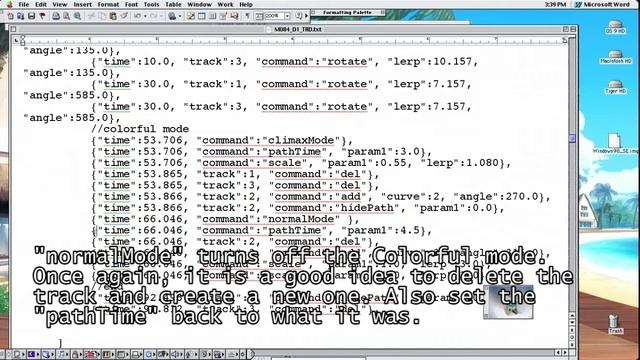640x360 pixels.
Task: Click the Open document toolbar icon
Action: (20, 16)
